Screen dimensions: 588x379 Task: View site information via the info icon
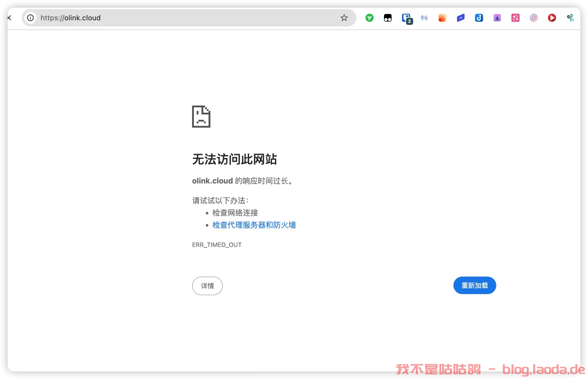[30, 18]
